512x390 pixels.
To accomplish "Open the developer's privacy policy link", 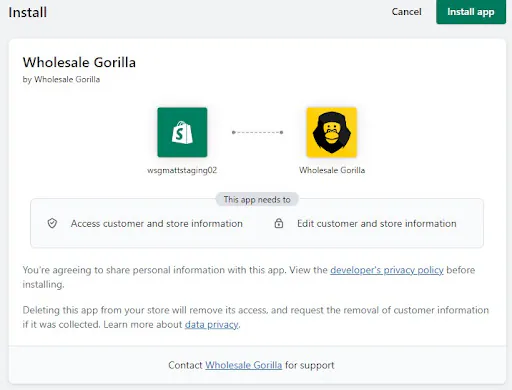I will [x=387, y=270].
